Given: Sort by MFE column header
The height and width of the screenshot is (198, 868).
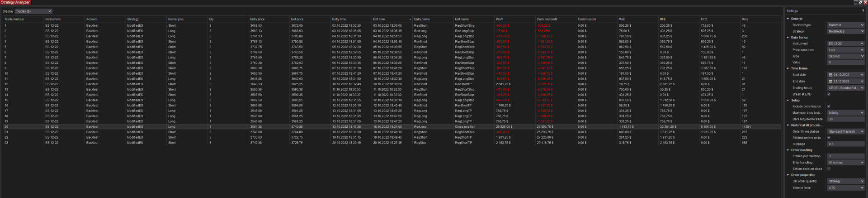Looking at the screenshot, I should tap(679, 19).
